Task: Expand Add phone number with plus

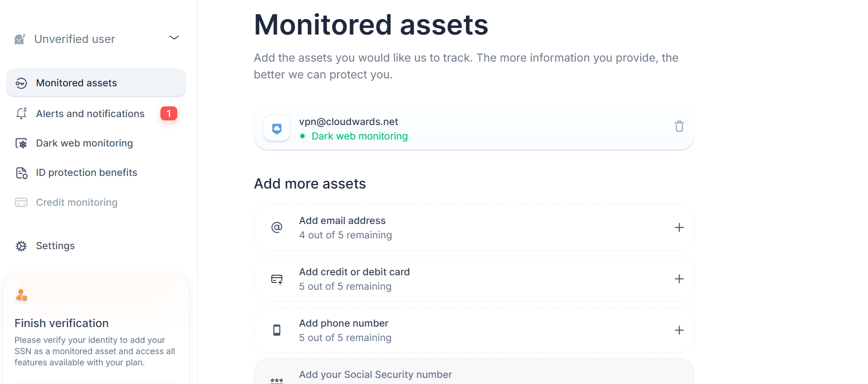Action: coord(679,330)
